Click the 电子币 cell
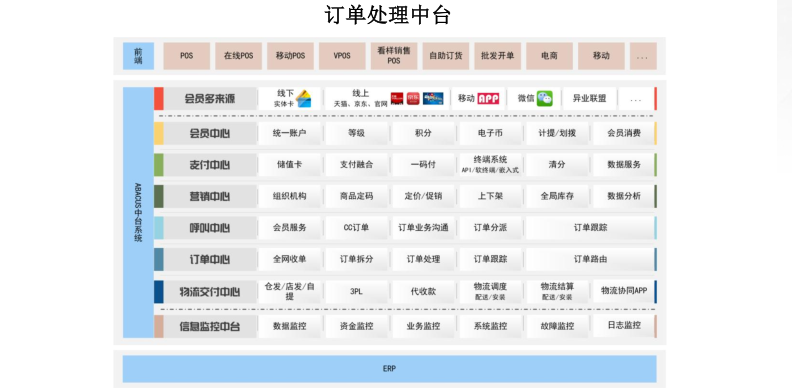 [490, 133]
